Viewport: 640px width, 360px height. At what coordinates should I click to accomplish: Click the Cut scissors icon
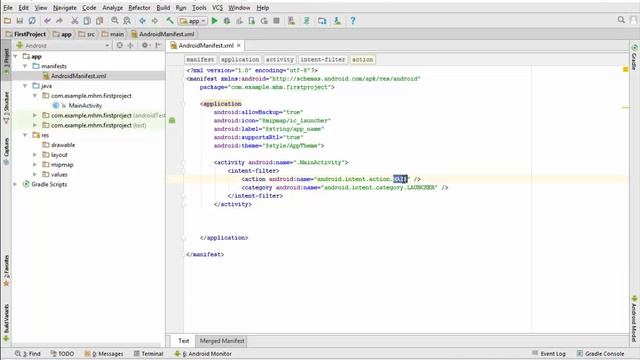tap(75, 20)
